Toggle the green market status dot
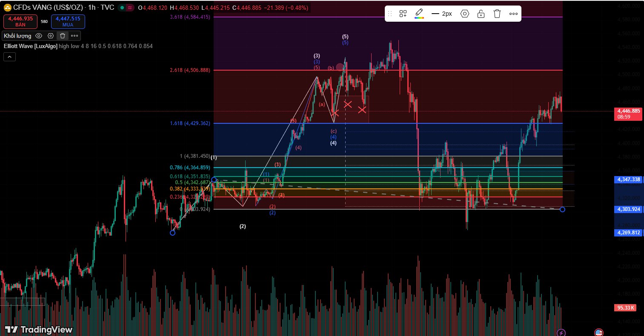 click(x=122, y=7)
